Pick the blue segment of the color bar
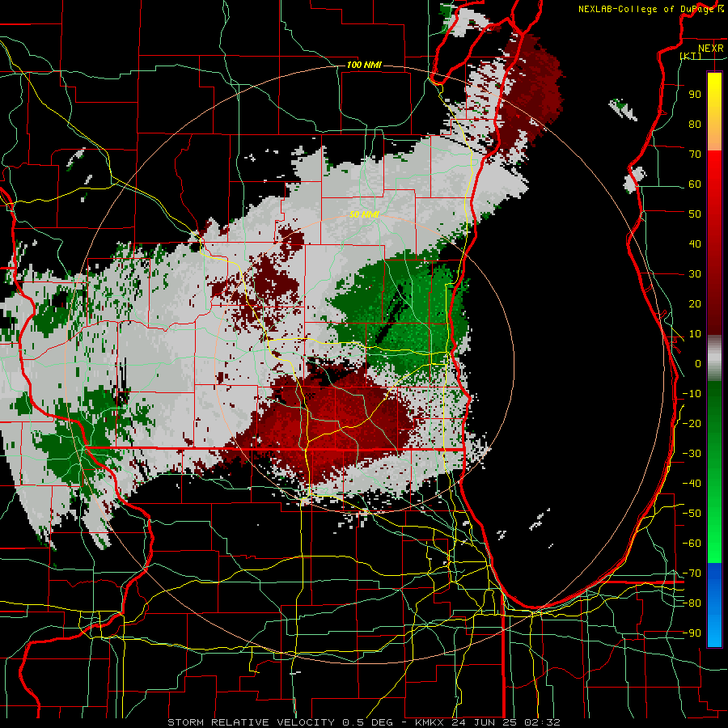The width and height of the screenshot is (728, 728). coord(714,604)
